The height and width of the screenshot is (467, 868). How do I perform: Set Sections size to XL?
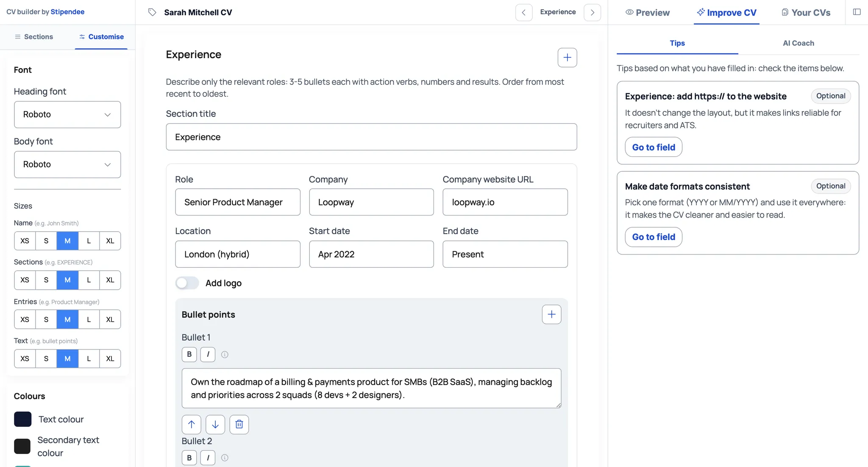pos(110,280)
